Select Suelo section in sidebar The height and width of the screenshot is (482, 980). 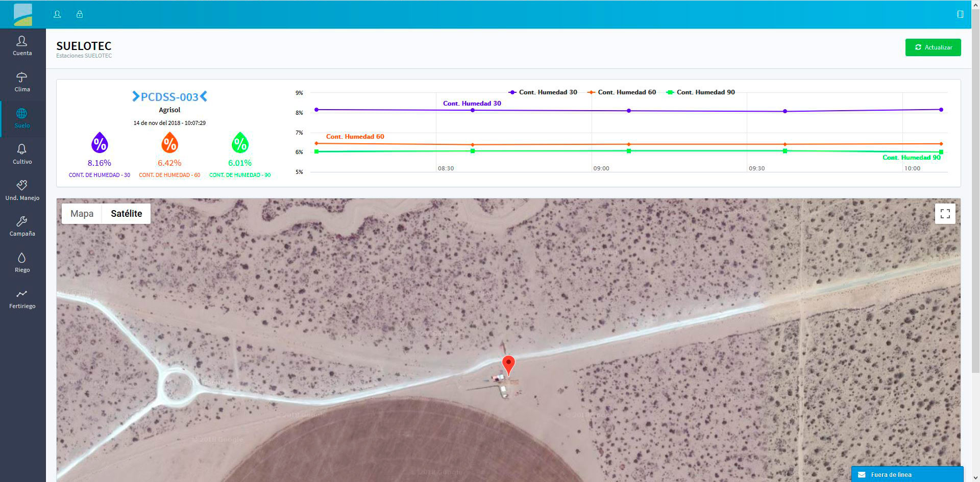(x=22, y=118)
